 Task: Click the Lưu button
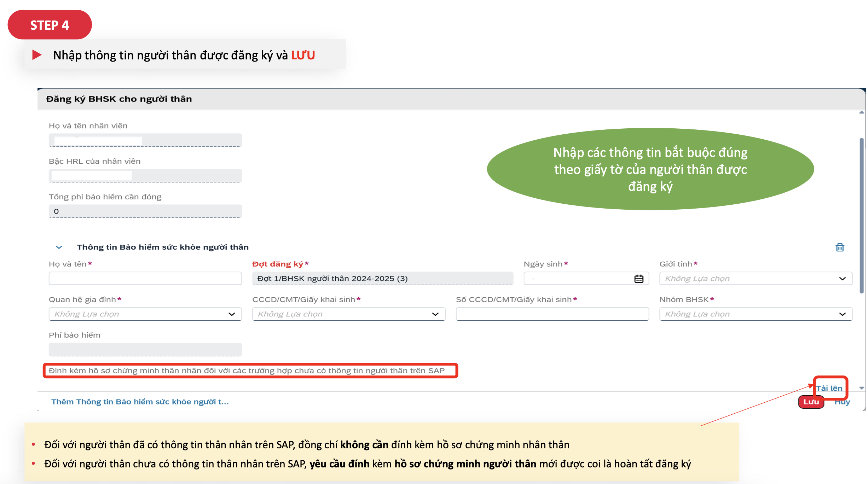point(811,402)
